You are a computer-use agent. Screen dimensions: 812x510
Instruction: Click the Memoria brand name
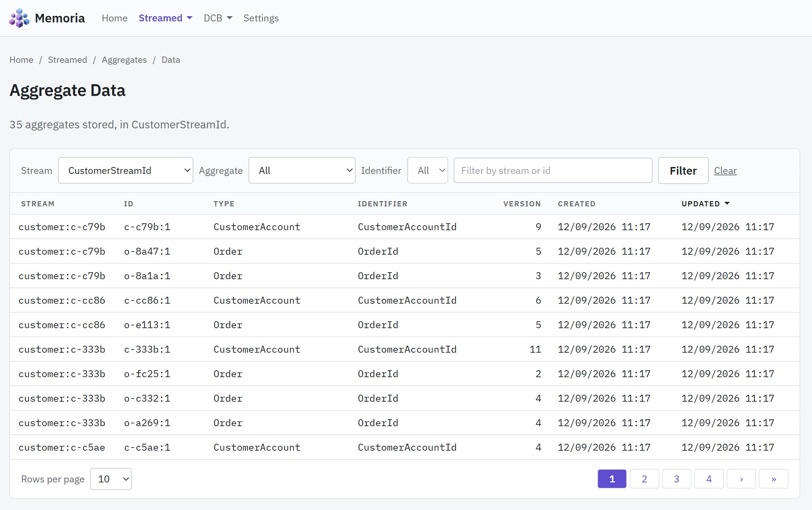pos(60,18)
